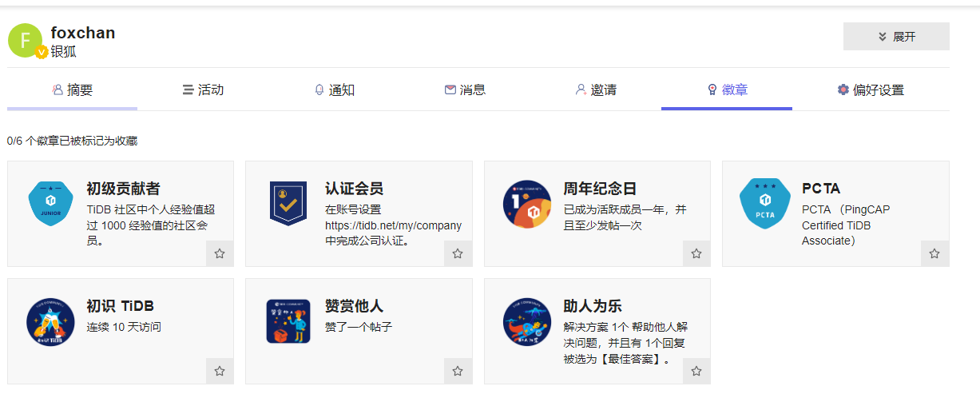
Task: Select the 邀请 tab
Action: (x=596, y=90)
